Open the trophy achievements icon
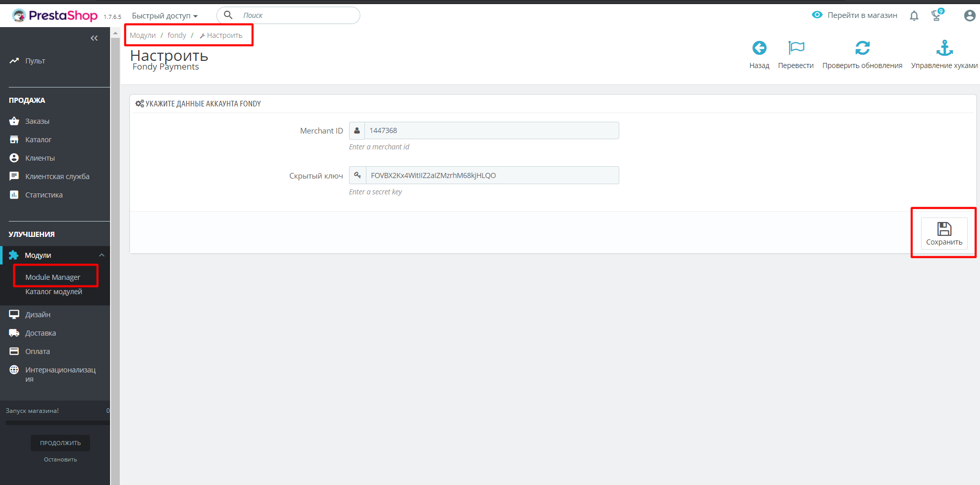 pyautogui.click(x=938, y=15)
